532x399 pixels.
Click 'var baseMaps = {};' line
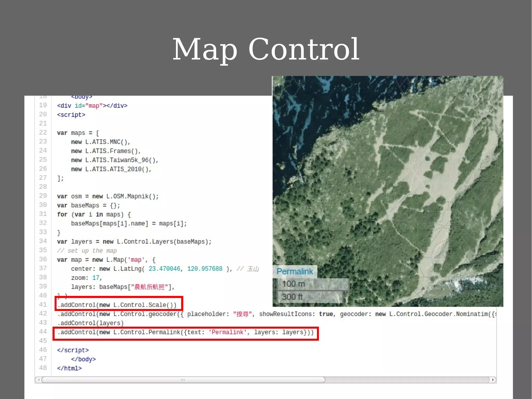[x=88, y=205]
